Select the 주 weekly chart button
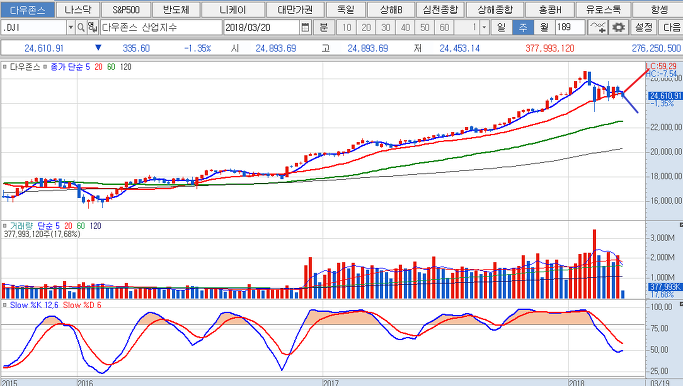 [523, 27]
